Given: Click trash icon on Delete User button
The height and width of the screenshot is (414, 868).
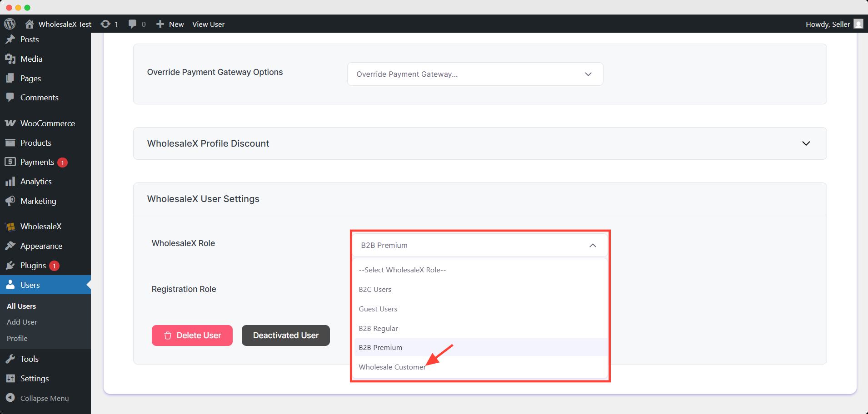Looking at the screenshot, I should tap(168, 335).
